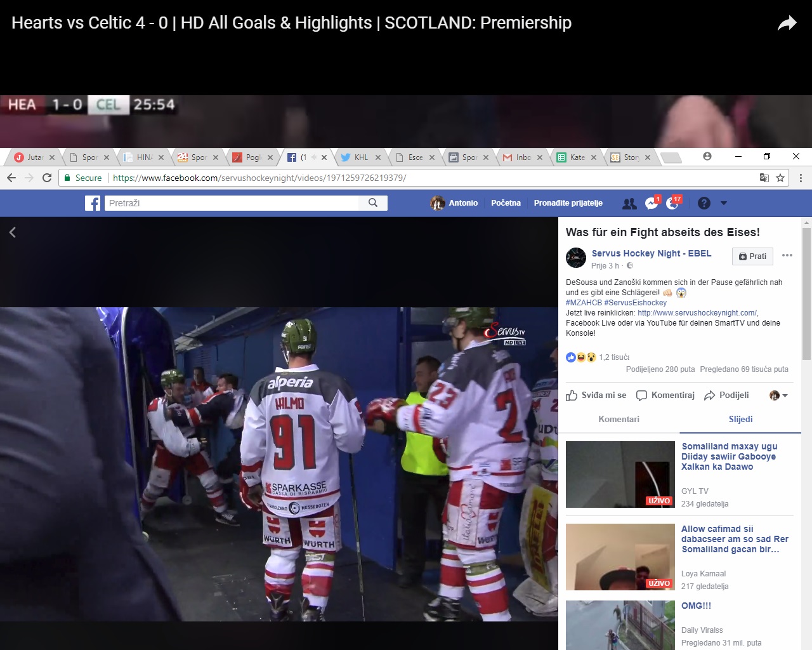Open Facebook notifications globe icon
This screenshot has height=650, width=812.
672,203
